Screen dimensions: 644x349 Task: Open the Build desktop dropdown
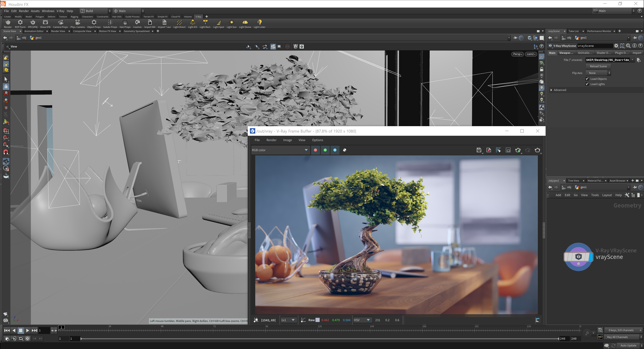tap(95, 11)
